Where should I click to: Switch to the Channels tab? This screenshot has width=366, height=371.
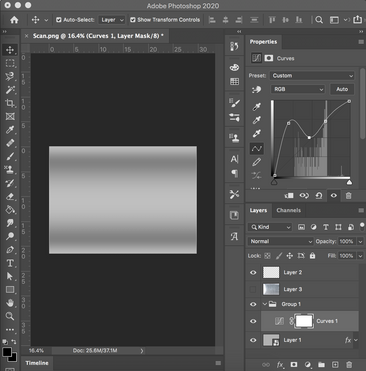click(289, 210)
